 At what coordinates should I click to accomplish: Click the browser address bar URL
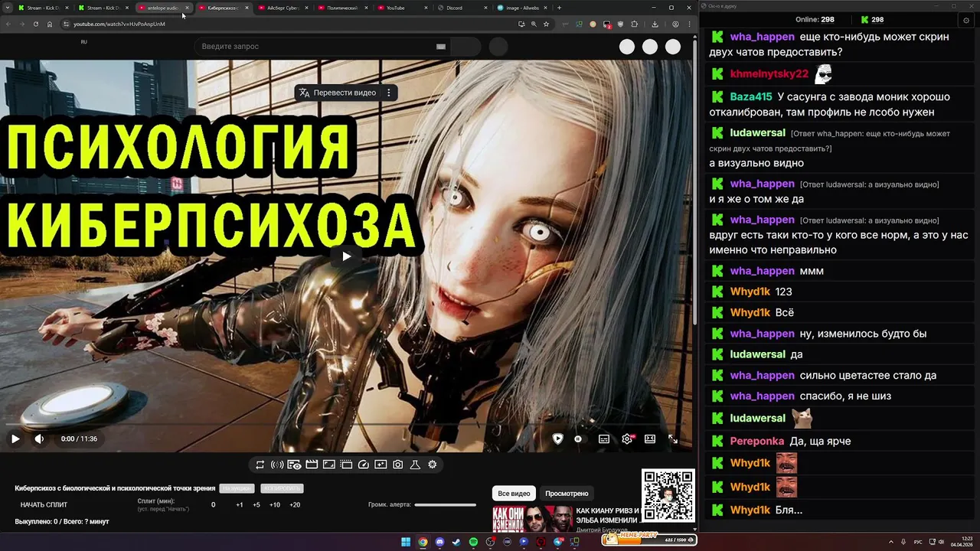pos(119,24)
